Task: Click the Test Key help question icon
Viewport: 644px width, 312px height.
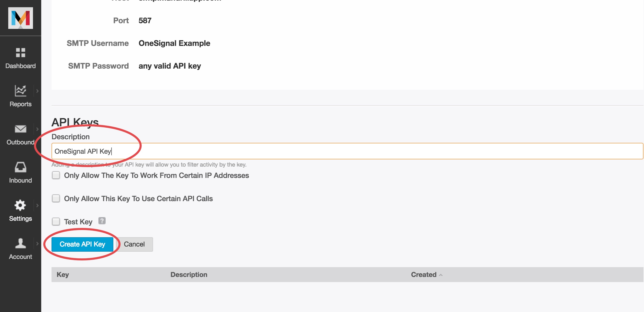Action: 102,221
